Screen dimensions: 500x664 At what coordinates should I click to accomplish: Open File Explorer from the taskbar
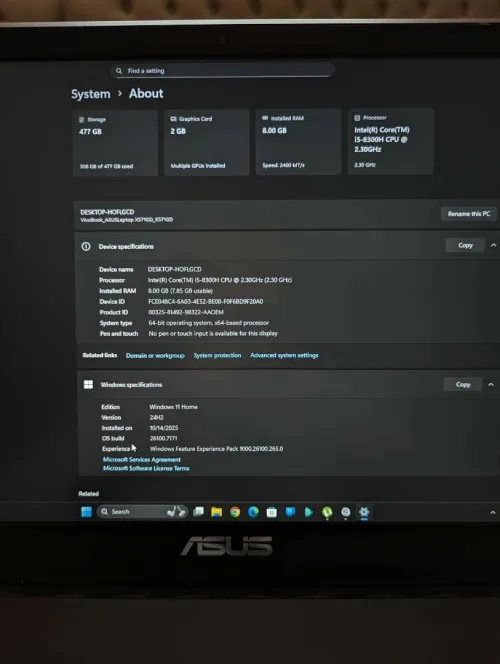point(216,512)
